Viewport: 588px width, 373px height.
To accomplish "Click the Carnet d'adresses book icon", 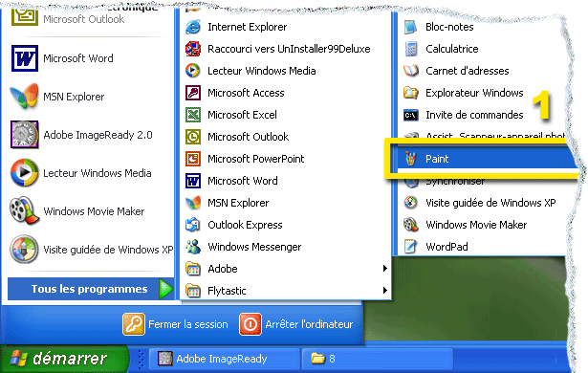I will pos(410,71).
